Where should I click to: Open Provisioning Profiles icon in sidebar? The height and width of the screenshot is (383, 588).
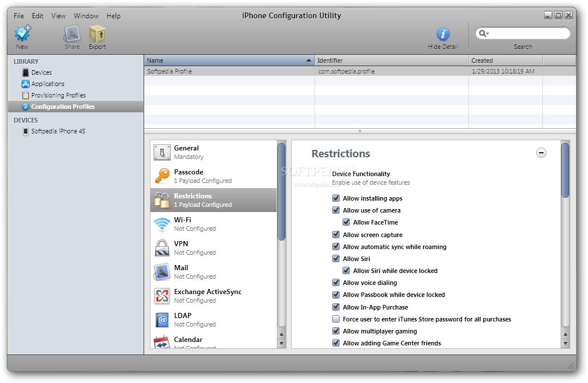click(26, 95)
